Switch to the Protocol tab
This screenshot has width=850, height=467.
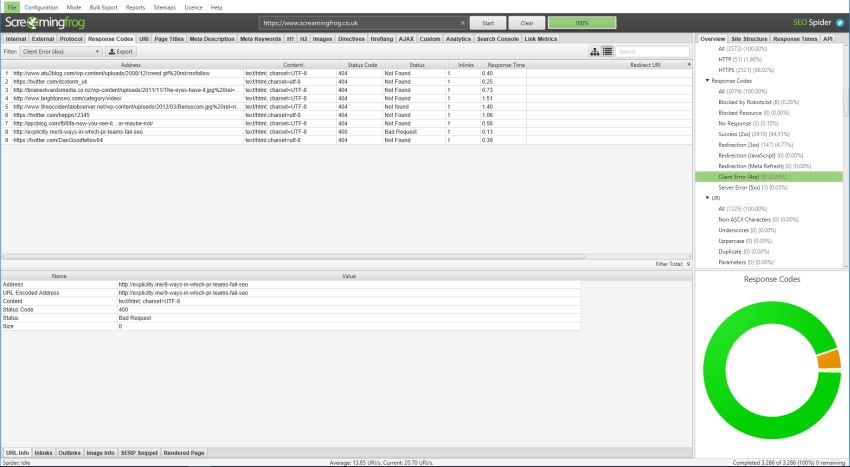[71, 39]
